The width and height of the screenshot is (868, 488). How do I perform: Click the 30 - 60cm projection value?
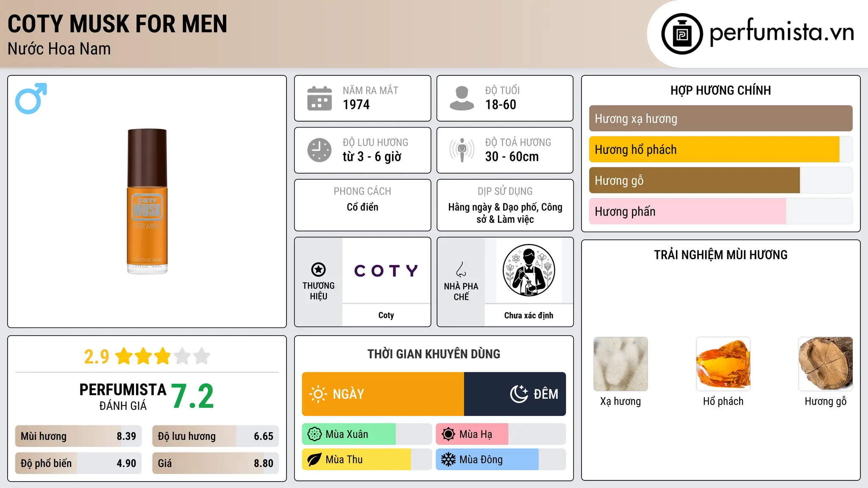coord(512,157)
